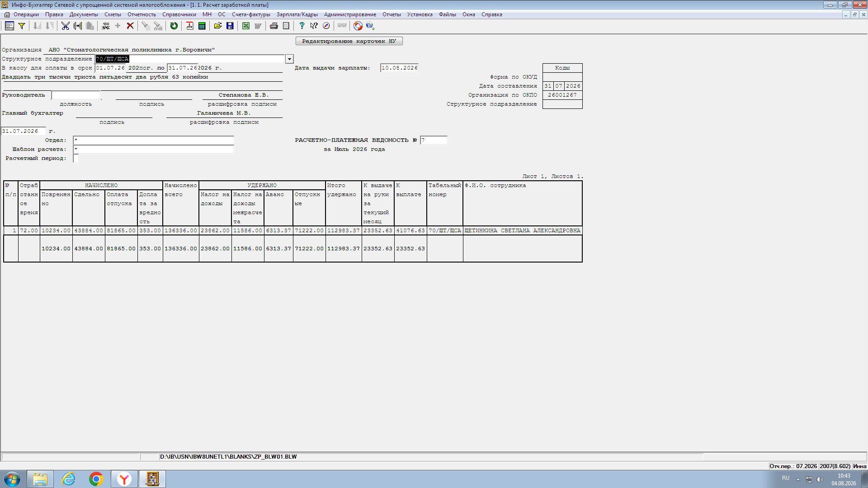Launch Google Chrome from the taskbar
This screenshot has height=488, width=868.
[x=96, y=479]
